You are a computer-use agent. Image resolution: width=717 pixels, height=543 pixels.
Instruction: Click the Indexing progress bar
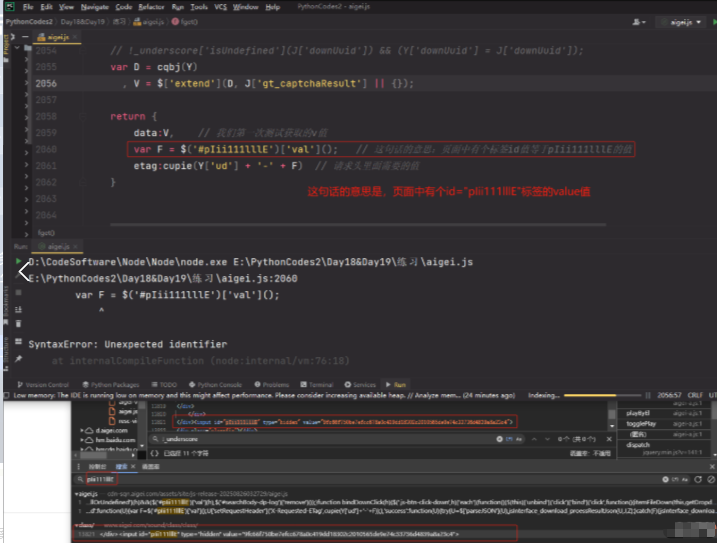click(x=602, y=395)
